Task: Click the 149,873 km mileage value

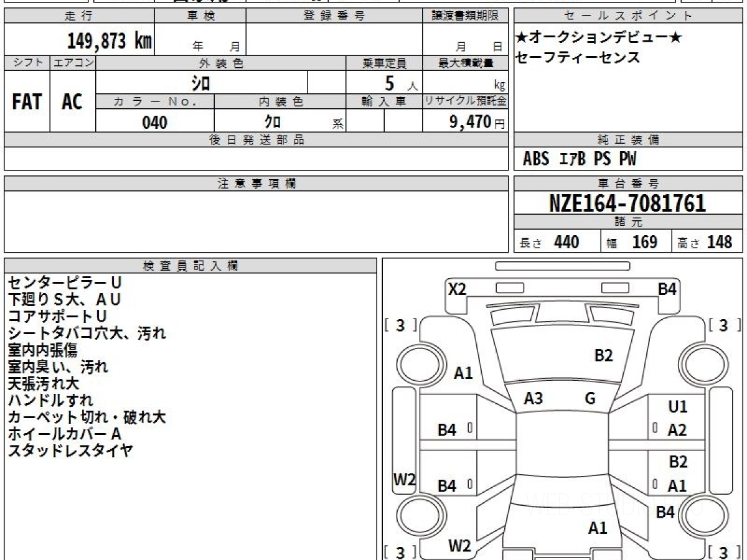Action: click(110, 41)
